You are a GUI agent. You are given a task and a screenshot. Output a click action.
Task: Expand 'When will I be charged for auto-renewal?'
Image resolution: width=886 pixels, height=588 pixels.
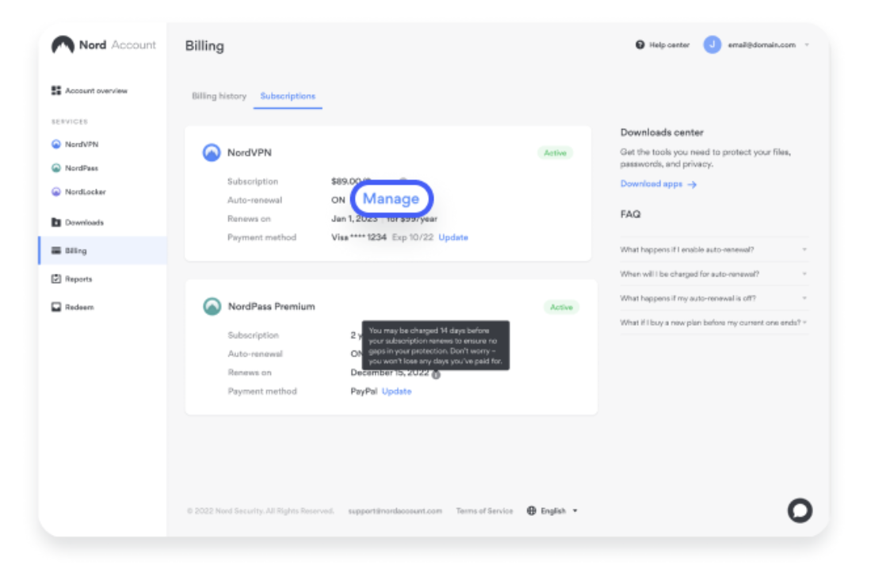(714, 273)
